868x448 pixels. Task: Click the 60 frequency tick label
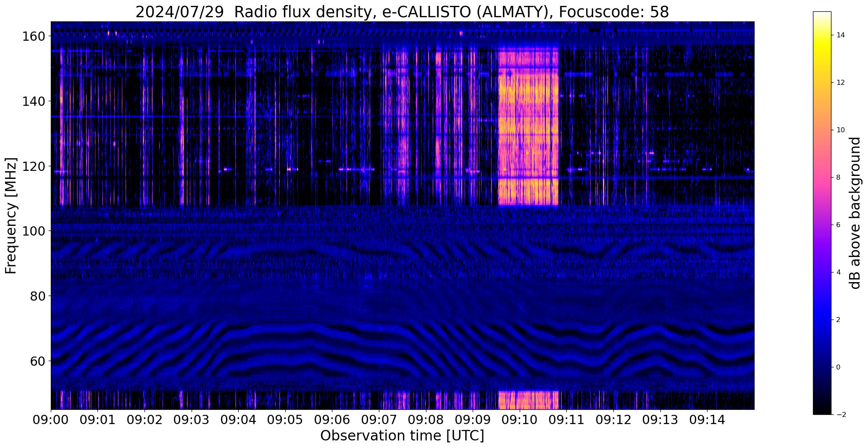pos(37,361)
